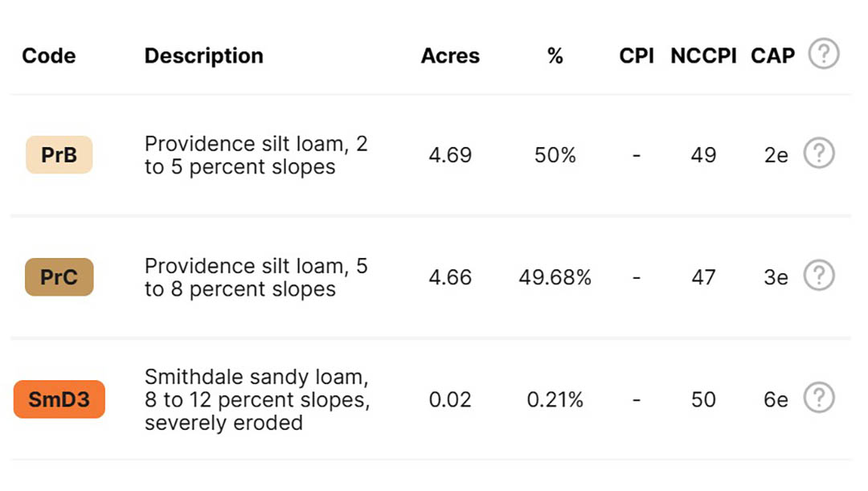
Task: Sort by the Code column header
Action: pos(49,56)
